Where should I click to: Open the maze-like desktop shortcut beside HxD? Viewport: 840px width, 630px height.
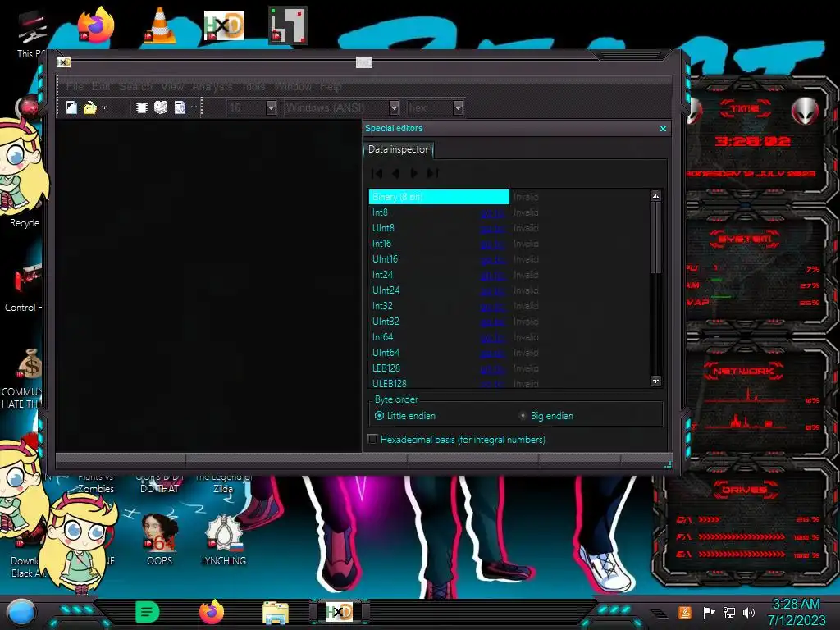[288, 25]
